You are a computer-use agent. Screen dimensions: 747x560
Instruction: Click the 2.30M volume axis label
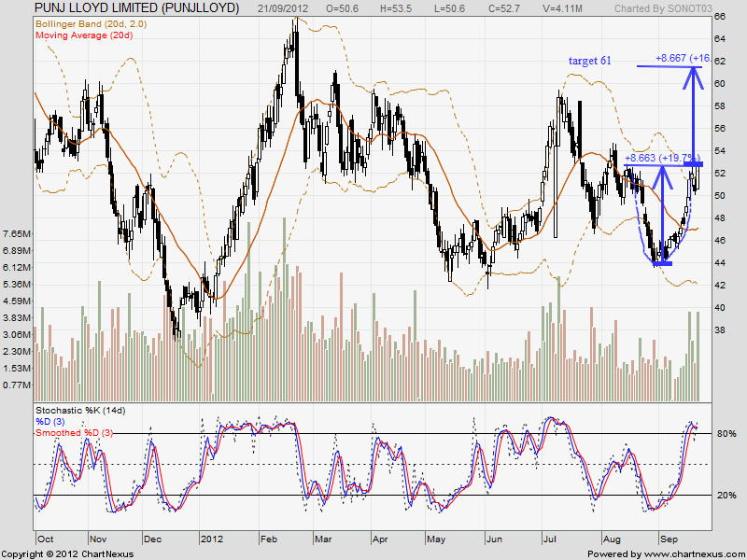tap(17, 352)
